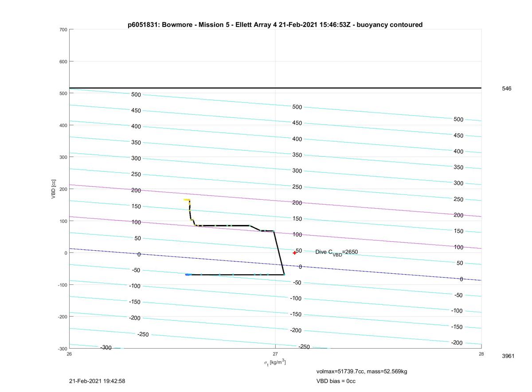Select the red plus Dive C_VBD marker
The height and width of the screenshot is (392, 532).
click(x=294, y=253)
